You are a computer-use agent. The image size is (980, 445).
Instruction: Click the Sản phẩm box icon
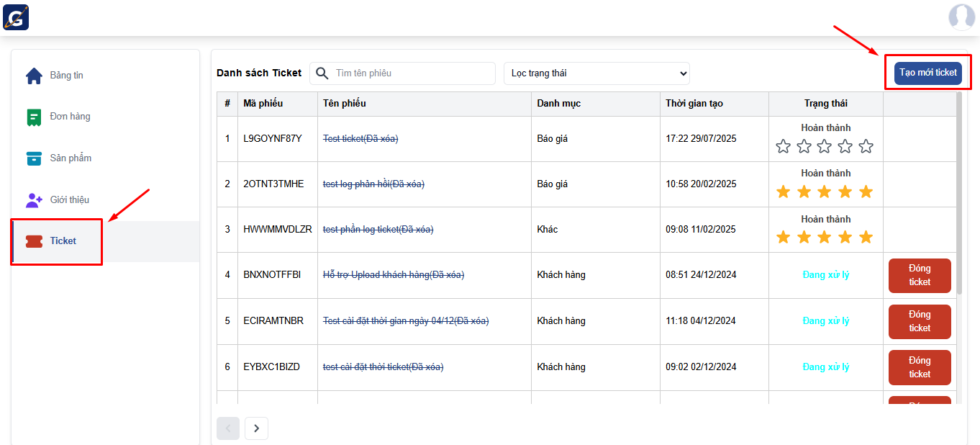pyautogui.click(x=34, y=158)
